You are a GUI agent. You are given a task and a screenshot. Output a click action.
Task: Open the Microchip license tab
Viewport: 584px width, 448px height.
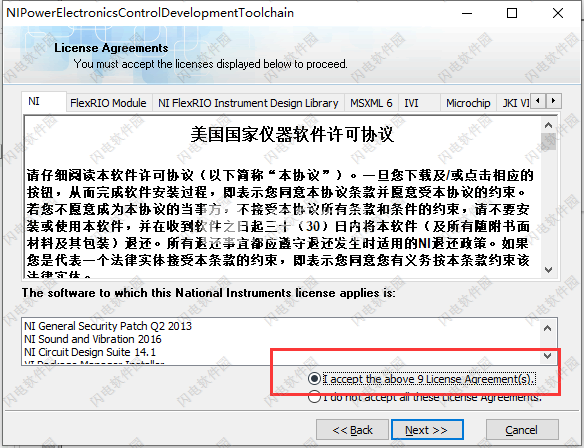point(468,103)
